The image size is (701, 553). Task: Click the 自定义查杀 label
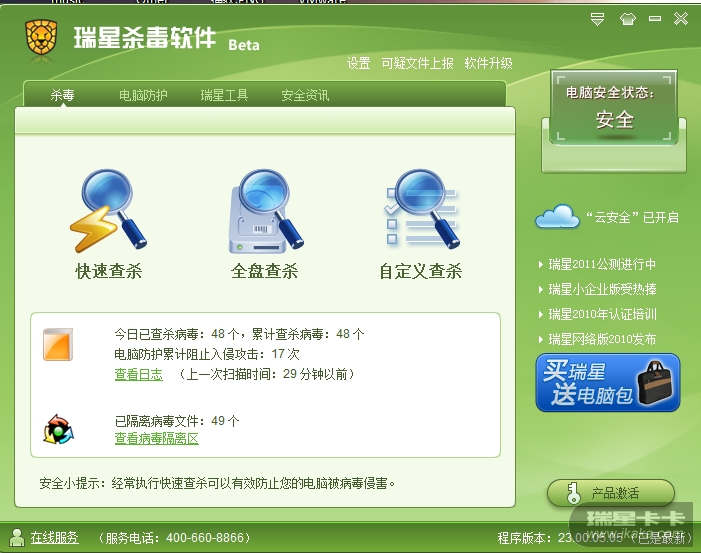tap(421, 271)
